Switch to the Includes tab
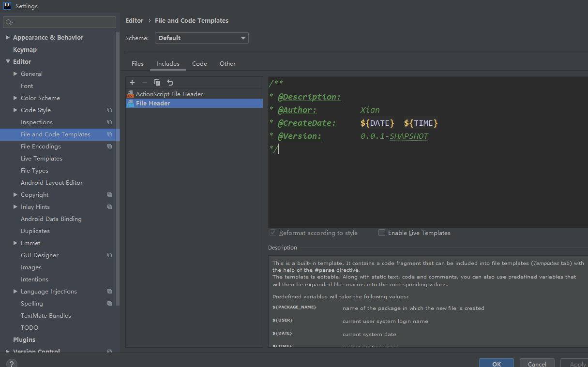This screenshot has width=588, height=367. (168, 64)
